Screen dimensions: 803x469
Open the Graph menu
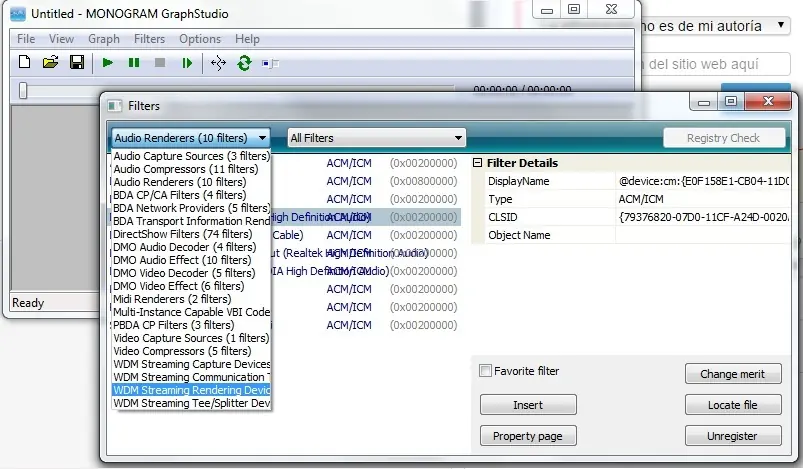[x=104, y=39]
